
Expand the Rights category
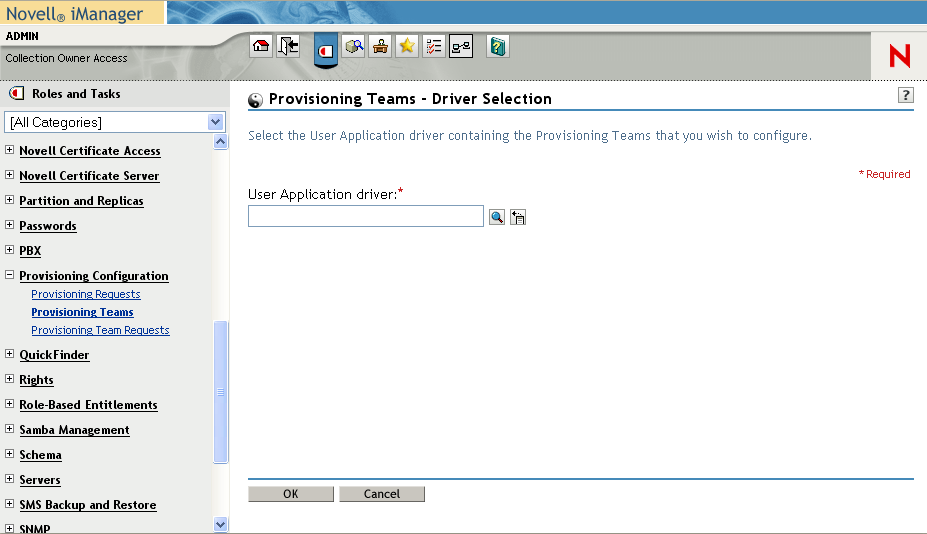[9, 378]
